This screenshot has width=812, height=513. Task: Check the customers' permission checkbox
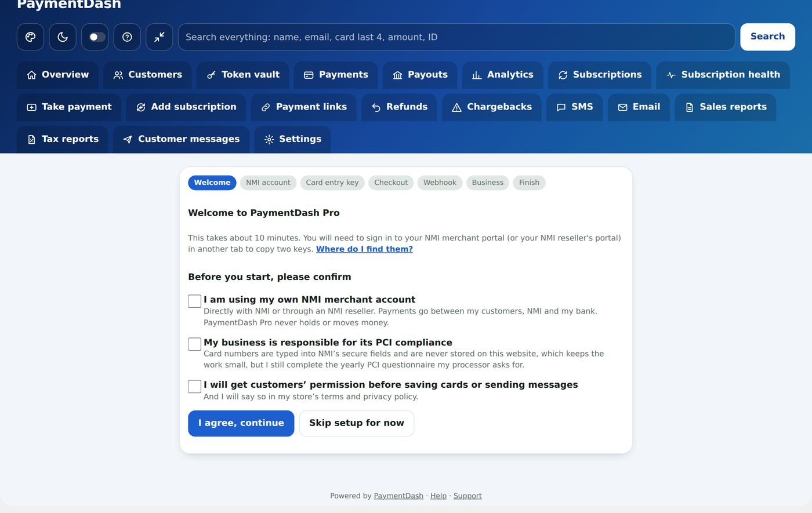195,387
